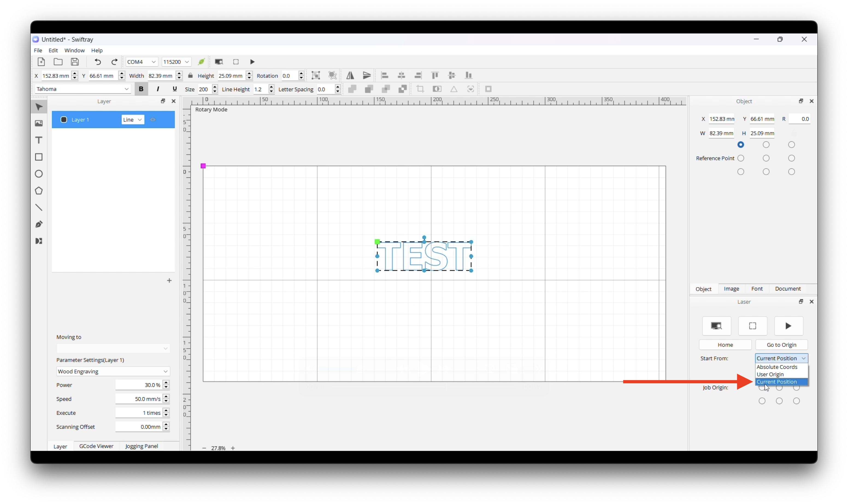848x504 pixels.
Task: Click the Open folder toolbar icon
Action: (x=58, y=62)
